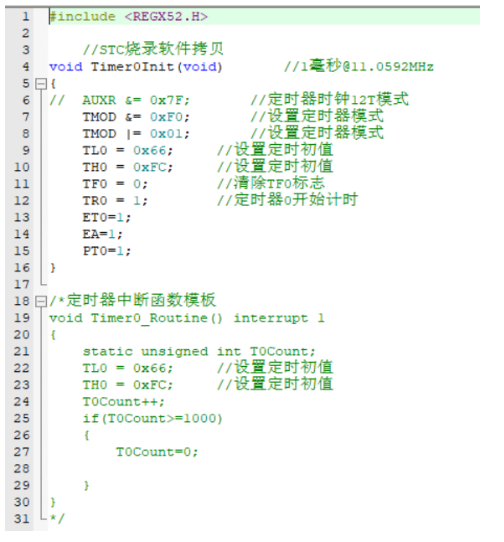Click line number 19 in the gutter
Image resolution: width=504 pixels, height=542 pixels.
[x=21, y=318]
